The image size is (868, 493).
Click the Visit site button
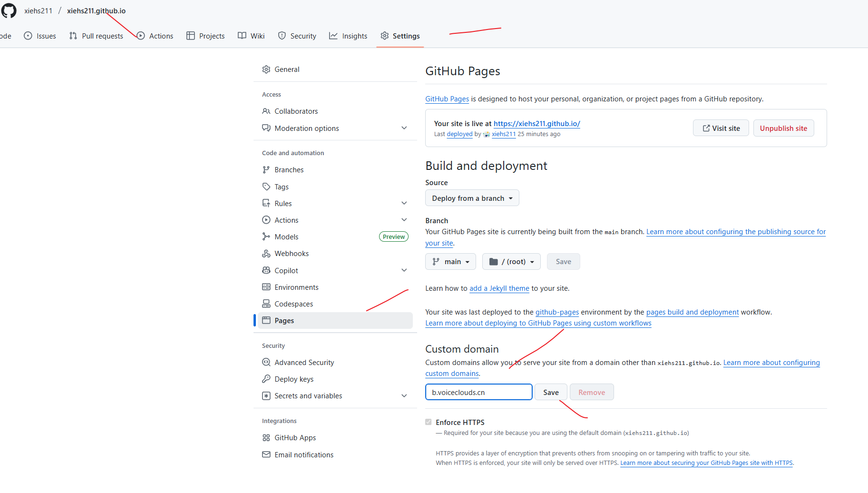coord(721,128)
